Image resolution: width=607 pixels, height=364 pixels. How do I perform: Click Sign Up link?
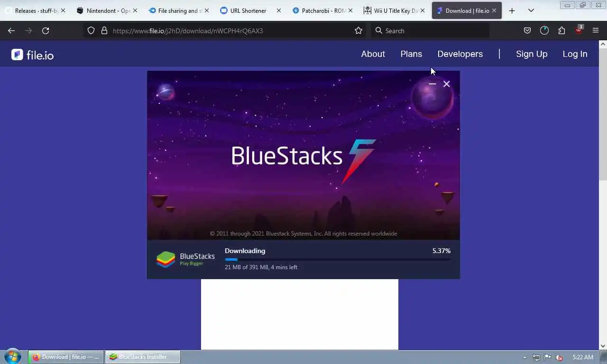(532, 54)
